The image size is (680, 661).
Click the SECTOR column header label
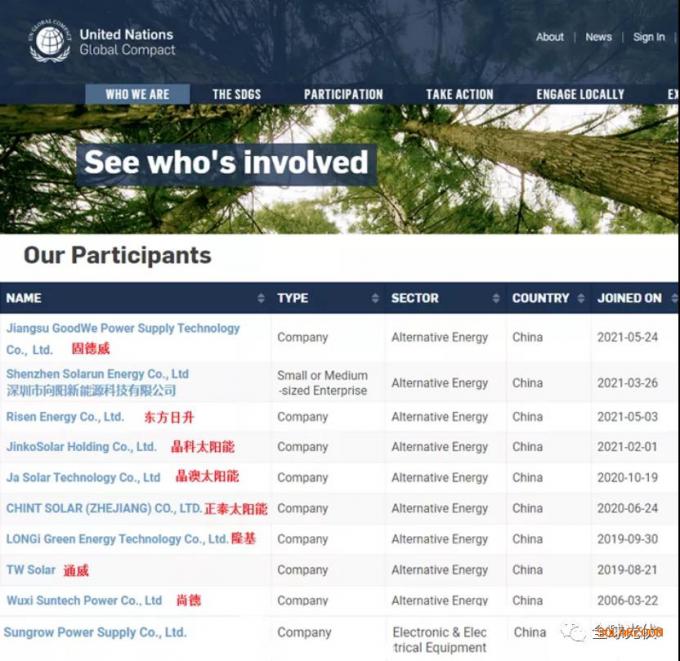click(x=415, y=298)
